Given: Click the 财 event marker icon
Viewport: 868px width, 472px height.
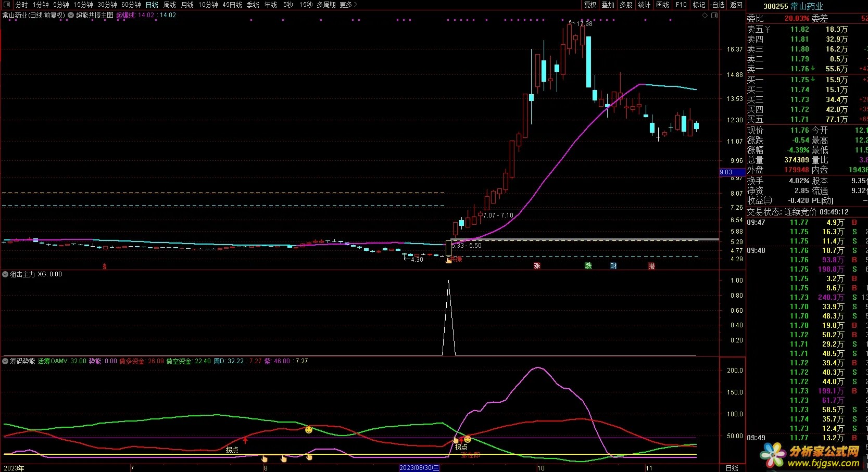Looking at the screenshot, I should (x=613, y=266).
